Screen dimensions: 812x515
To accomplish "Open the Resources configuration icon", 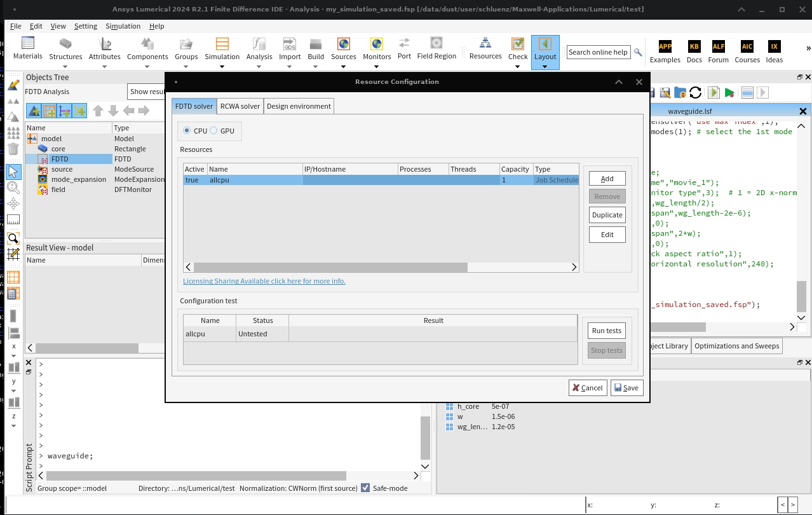I will 485,44.
